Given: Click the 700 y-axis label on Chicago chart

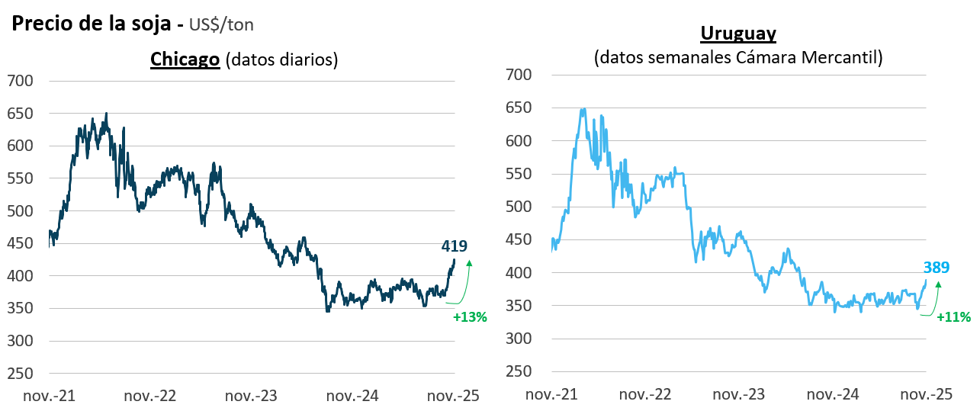Looking at the screenshot, I should click(x=21, y=81).
